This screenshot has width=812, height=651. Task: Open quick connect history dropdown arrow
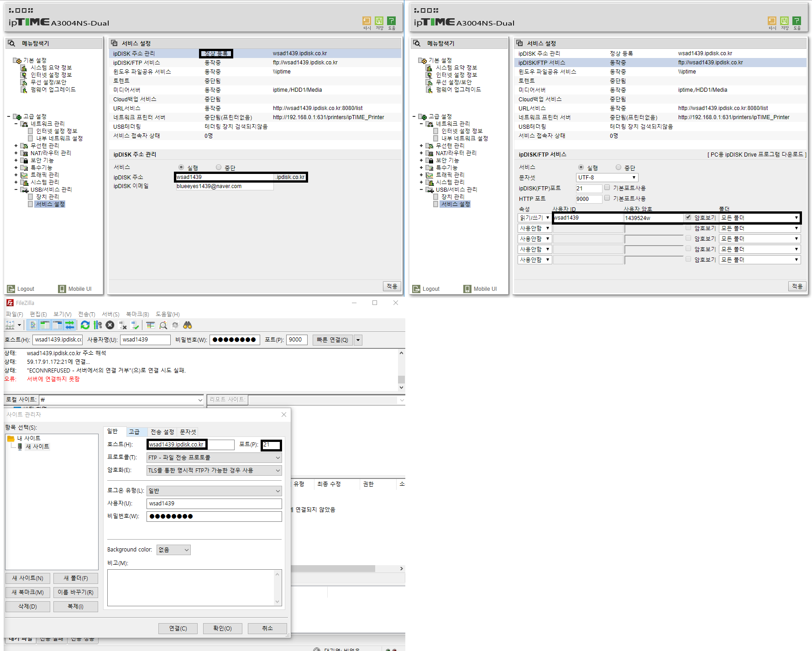pyautogui.click(x=358, y=340)
